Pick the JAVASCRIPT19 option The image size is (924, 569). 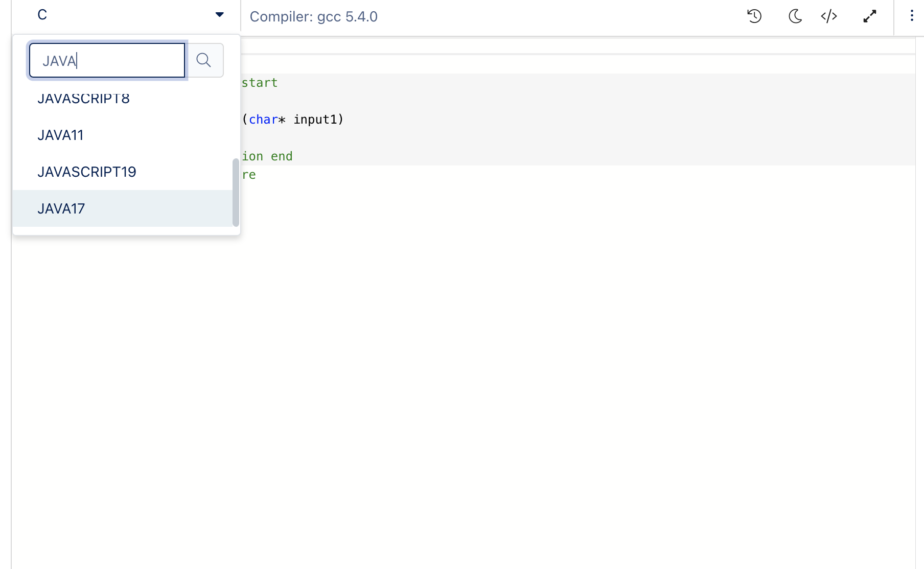(87, 172)
